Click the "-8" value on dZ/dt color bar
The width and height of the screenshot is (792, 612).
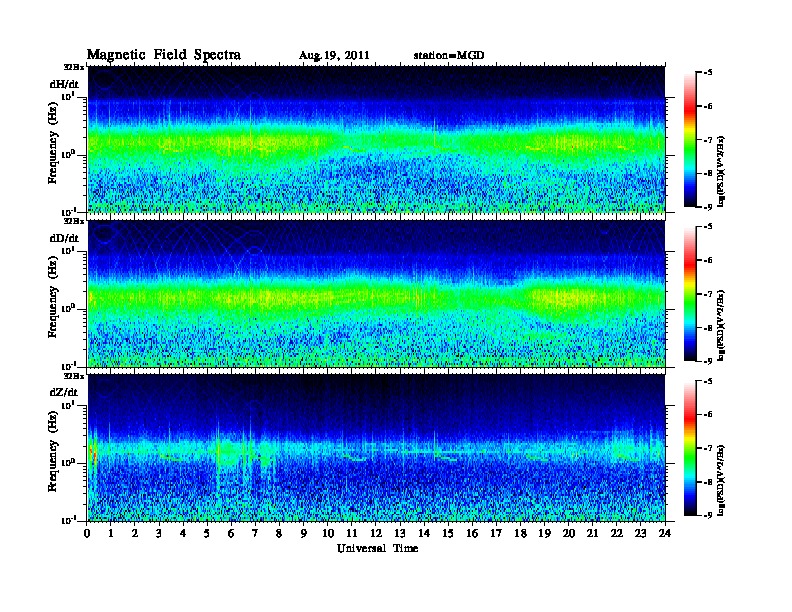[x=709, y=482]
